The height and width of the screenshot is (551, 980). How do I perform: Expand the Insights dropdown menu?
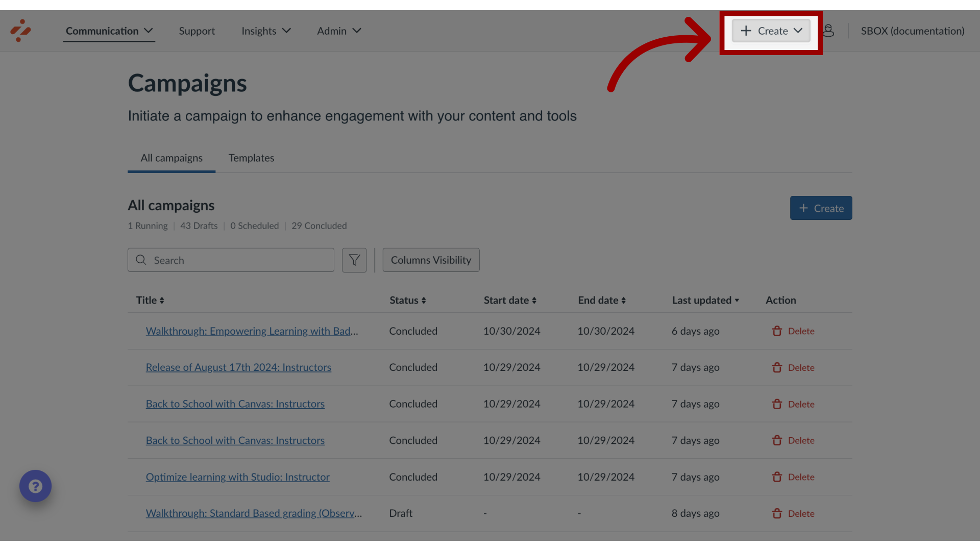(266, 30)
